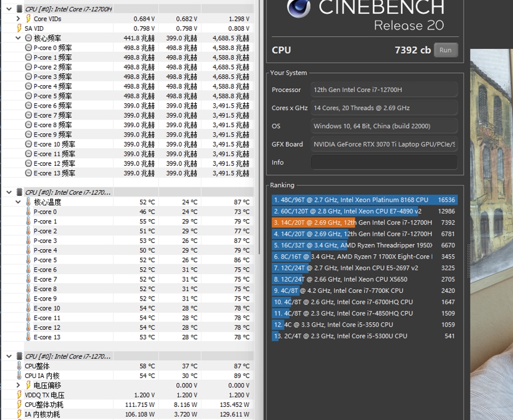
Task: Click the 核心温度 thermometer icon
Action: pos(28,202)
